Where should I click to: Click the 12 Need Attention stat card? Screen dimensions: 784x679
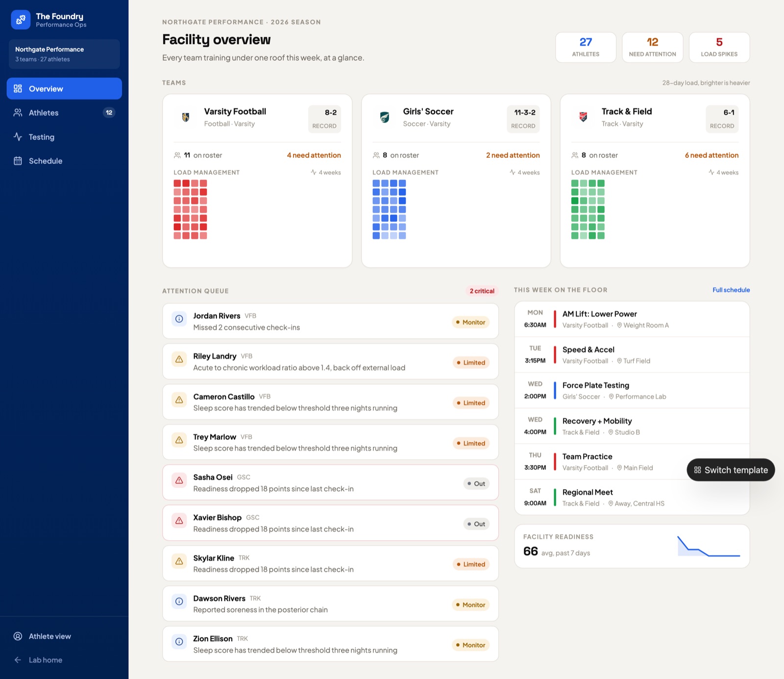(652, 48)
